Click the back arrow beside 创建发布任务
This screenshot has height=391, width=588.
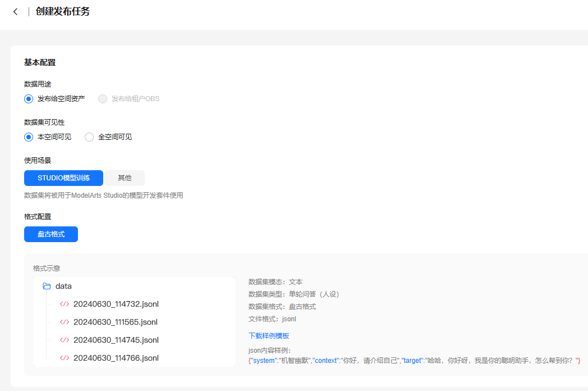[x=15, y=11]
